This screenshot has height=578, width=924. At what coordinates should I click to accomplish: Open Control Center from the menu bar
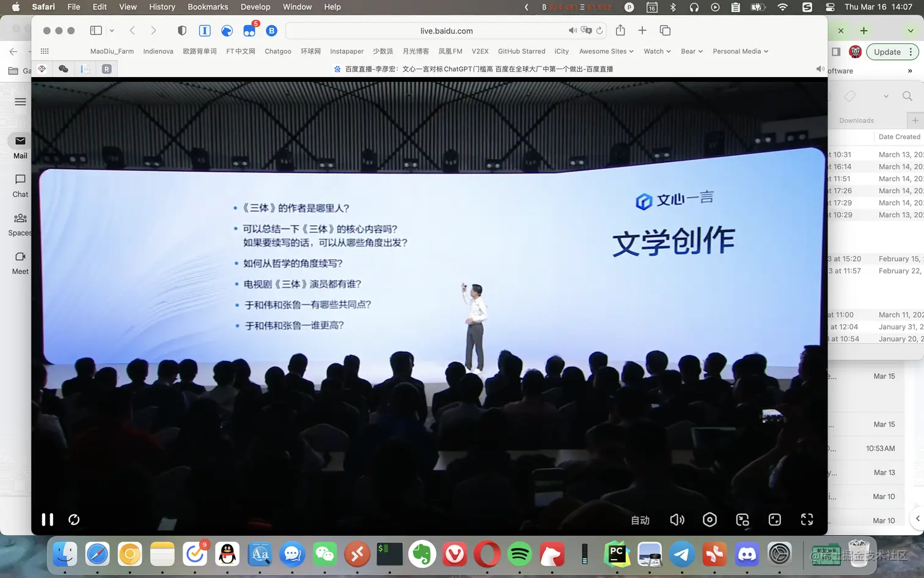(x=830, y=7)
